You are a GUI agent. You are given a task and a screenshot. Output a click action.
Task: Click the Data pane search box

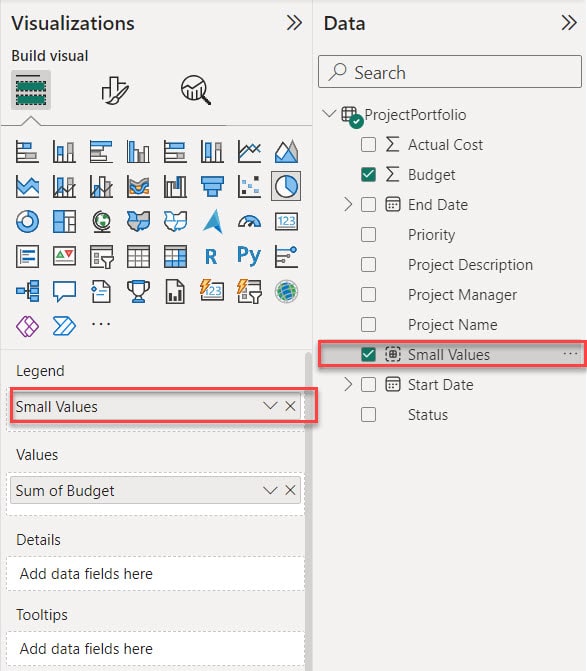(450, 72)
